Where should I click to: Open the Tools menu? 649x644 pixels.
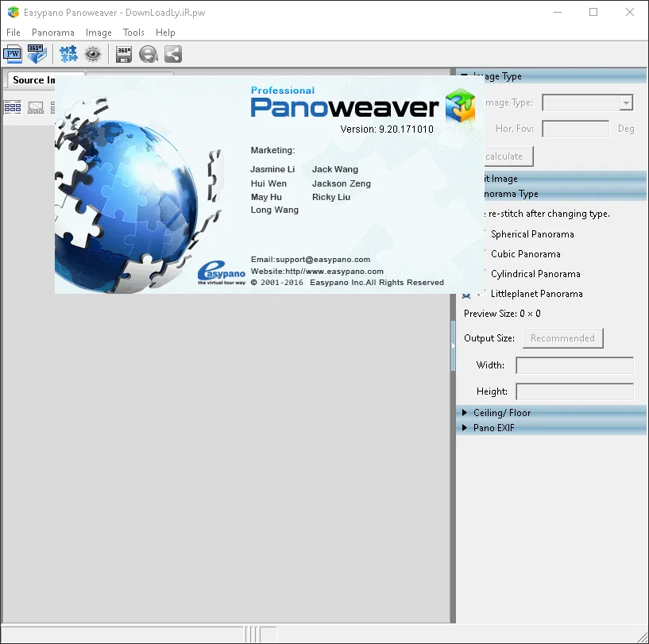(x=133, y=33)
